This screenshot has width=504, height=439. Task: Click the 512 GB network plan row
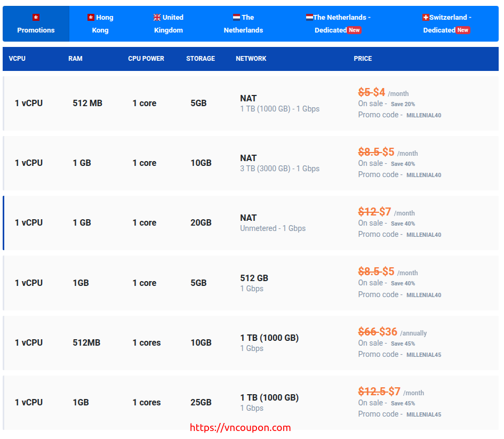point(251,283)
